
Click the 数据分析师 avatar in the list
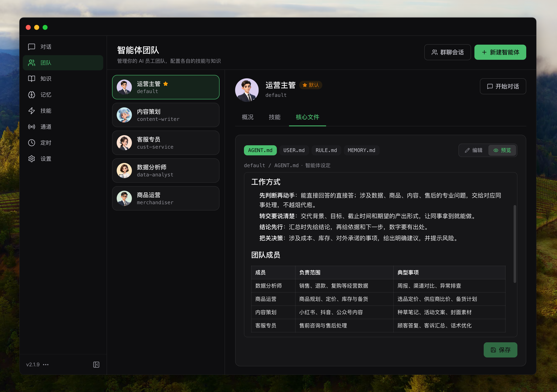[124, 171]
